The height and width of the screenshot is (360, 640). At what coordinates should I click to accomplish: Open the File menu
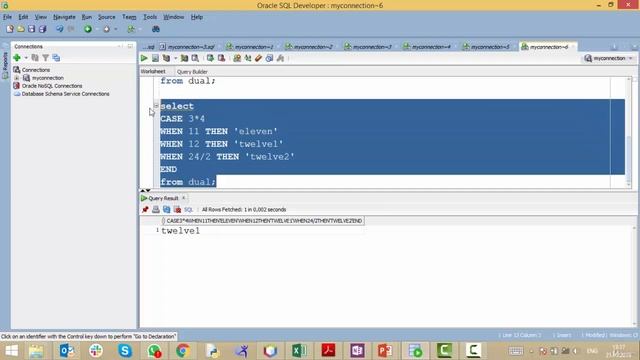click(7, 17)
